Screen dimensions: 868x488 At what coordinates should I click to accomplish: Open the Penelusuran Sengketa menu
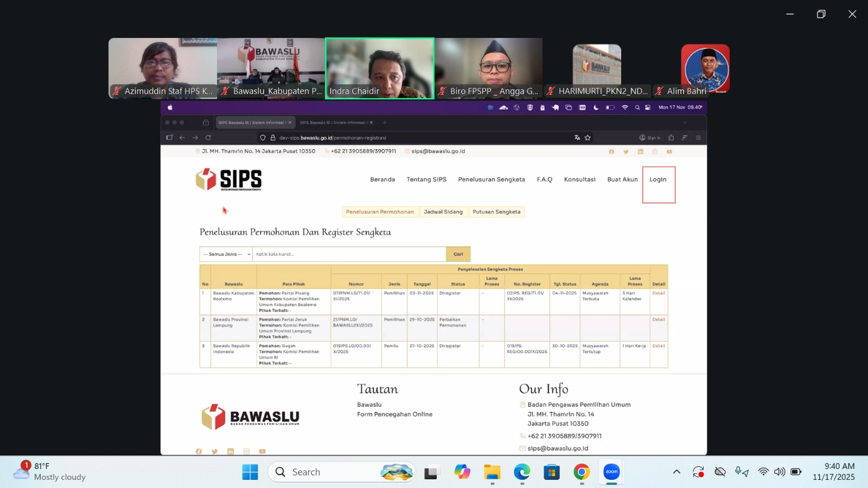click(491, 179)
